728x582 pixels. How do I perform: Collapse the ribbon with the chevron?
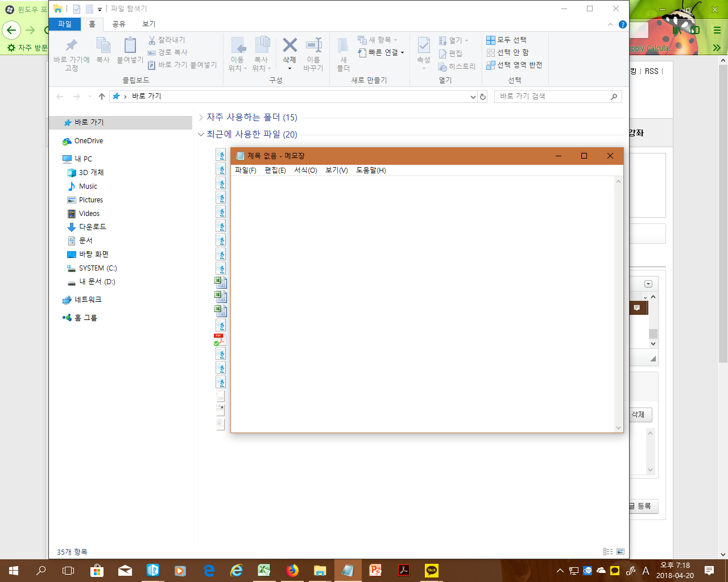pos(610,24)
